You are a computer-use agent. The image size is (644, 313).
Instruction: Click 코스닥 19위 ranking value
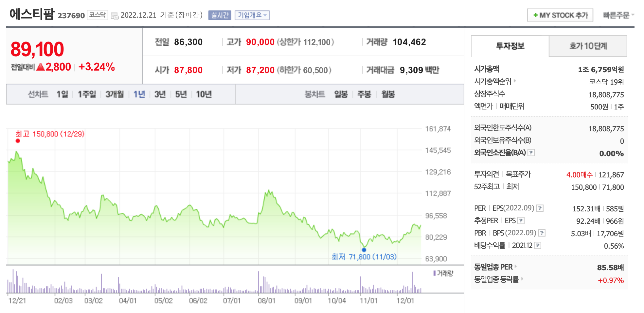pos(606,82)
